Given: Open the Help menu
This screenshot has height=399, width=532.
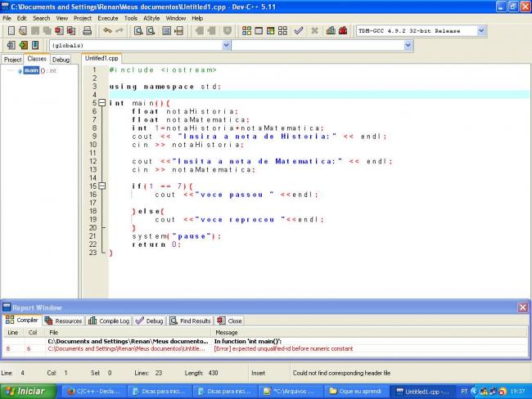Looking at the screenshot, I should (x=197, y=18).
